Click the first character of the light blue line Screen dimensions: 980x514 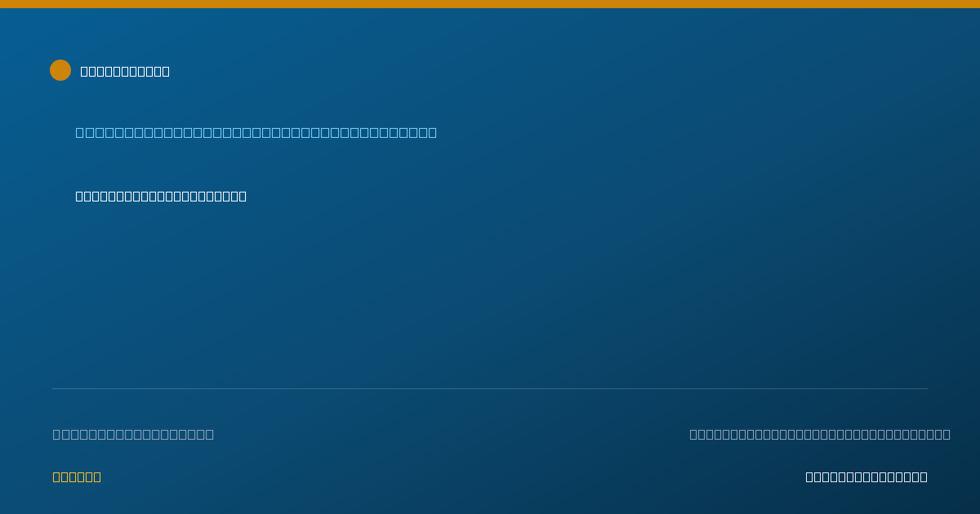click(80, 132)
